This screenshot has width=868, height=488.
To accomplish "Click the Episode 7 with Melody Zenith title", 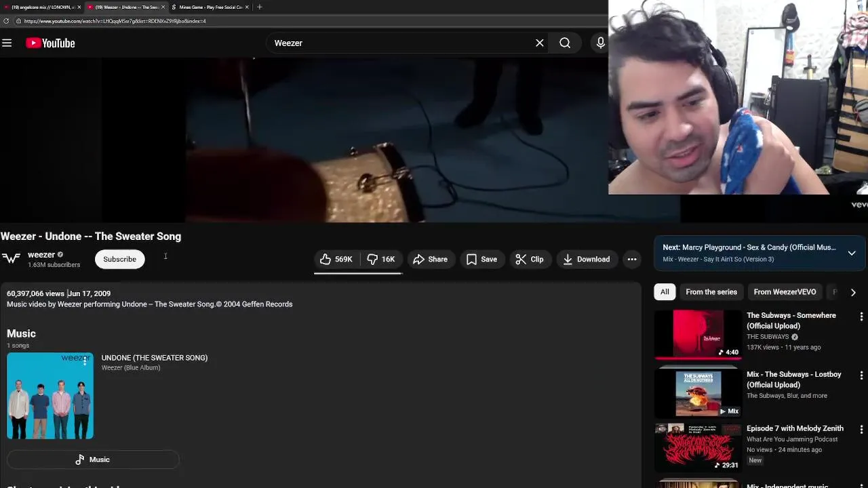I will pyautogui.click(x=795, y=428).
